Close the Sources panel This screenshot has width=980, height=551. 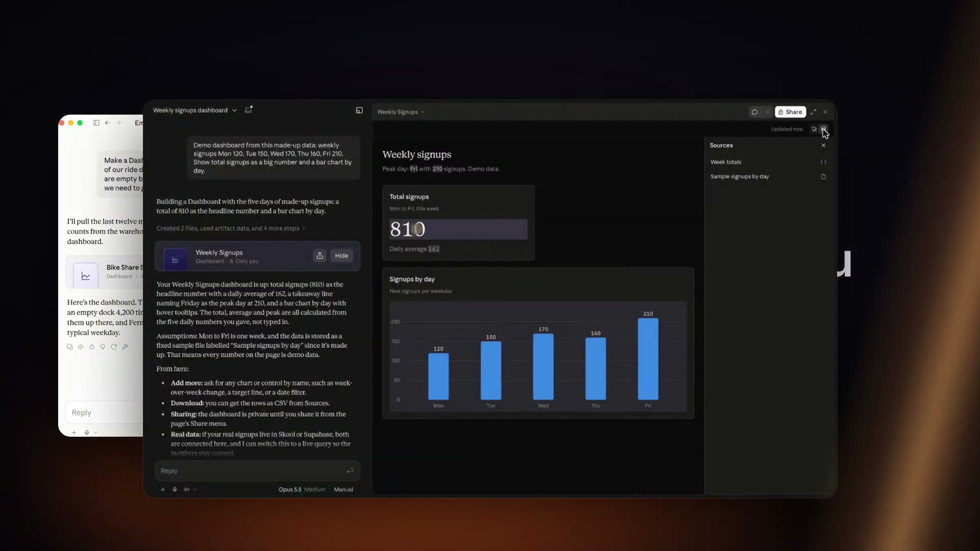pyautogui.click(x=824, y=145)
